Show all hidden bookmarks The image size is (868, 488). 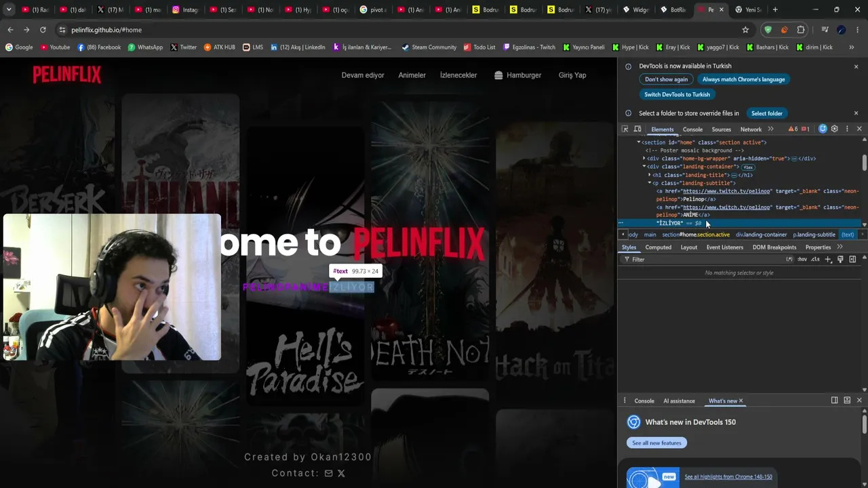pyautogui.click(x=850, y=47)
